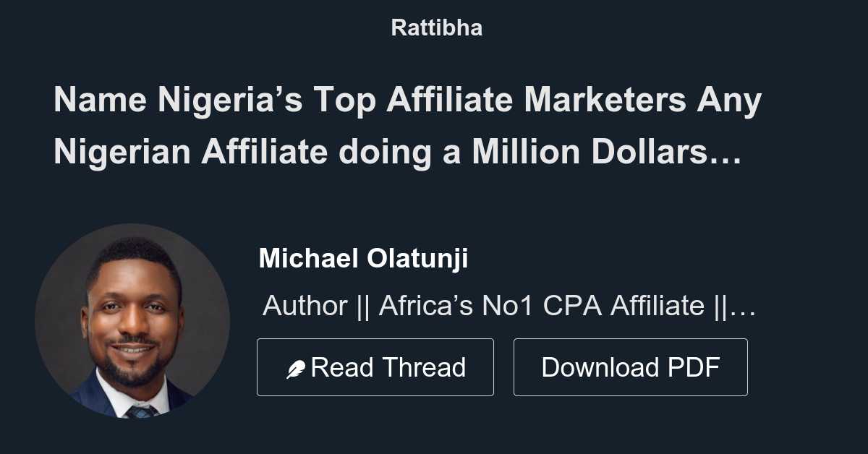Screen dimensions: 868x454
Task: Click the "Read Thread" label text
Action: (x=388, y=367)
